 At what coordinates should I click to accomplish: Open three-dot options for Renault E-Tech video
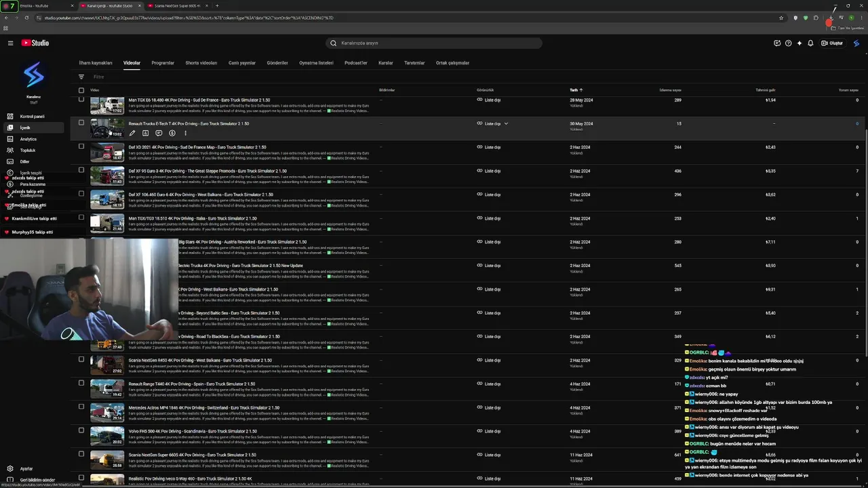185,133
